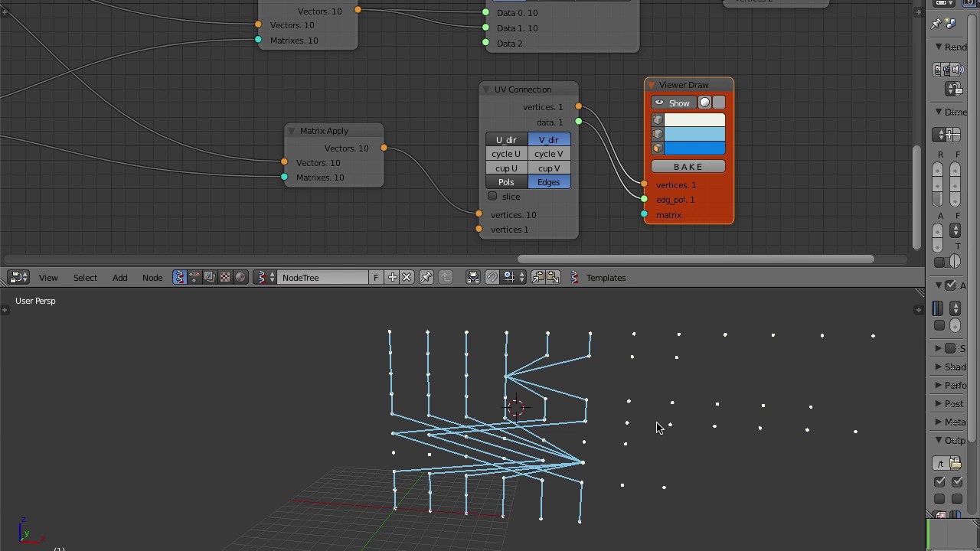Select Edges output mode

(549, 182)
